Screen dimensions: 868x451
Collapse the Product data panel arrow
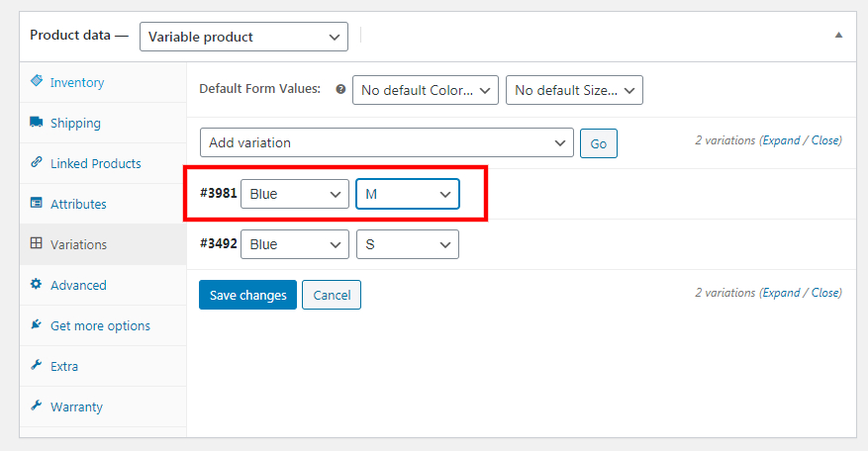(x=838, y=35)
